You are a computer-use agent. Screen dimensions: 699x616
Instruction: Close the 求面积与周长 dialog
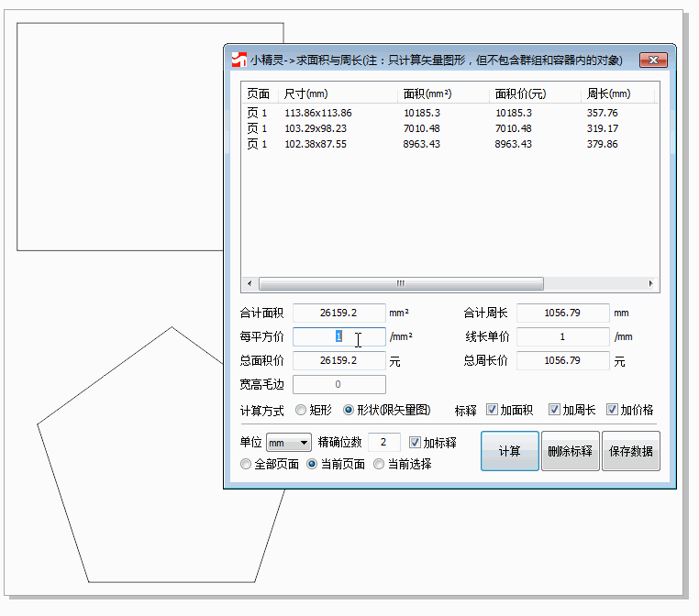[x=653, y=60]
